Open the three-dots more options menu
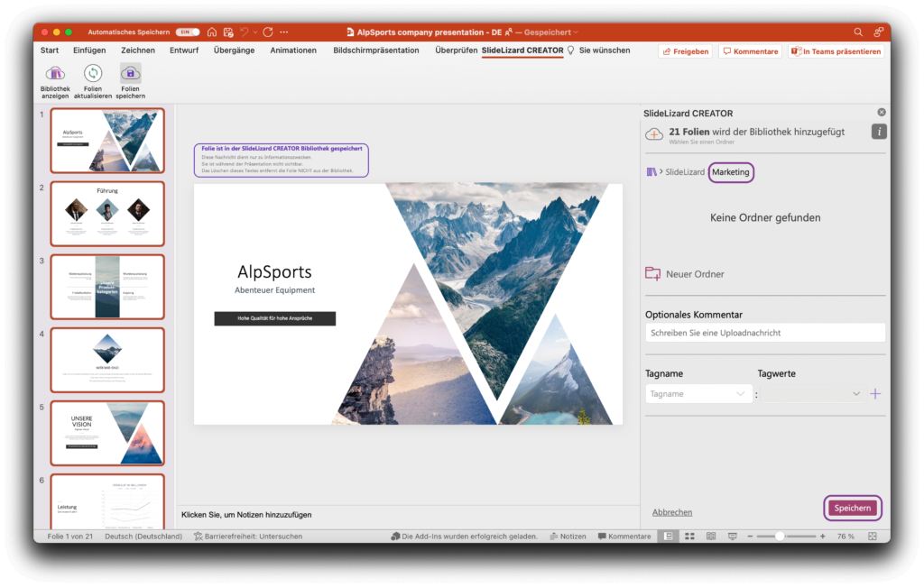The image size is (924, 587). [x=284, y=32]
